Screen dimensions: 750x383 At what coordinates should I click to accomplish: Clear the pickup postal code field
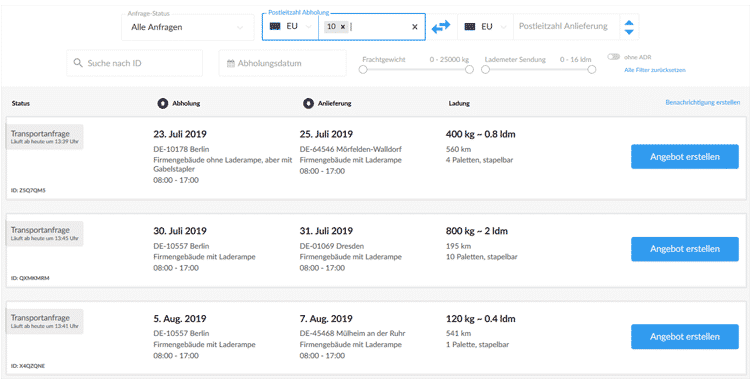(x=415, y=27)
